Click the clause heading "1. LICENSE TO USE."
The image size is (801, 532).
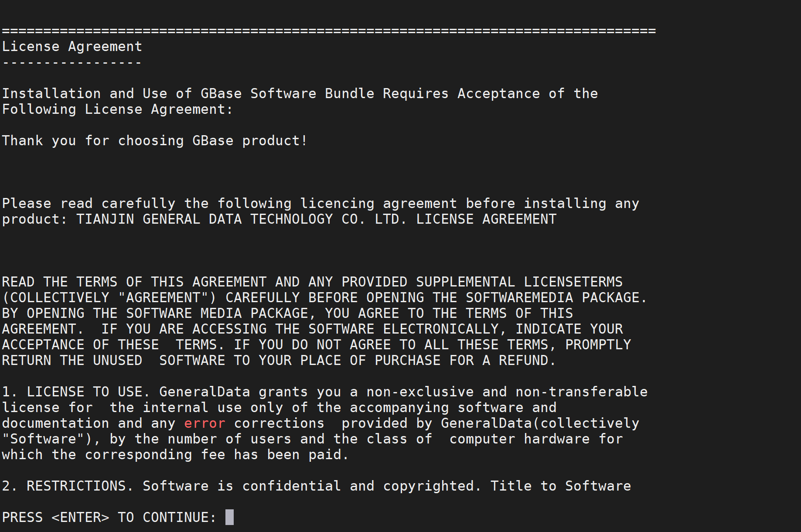pyautogui.click(x=76, y=392)
